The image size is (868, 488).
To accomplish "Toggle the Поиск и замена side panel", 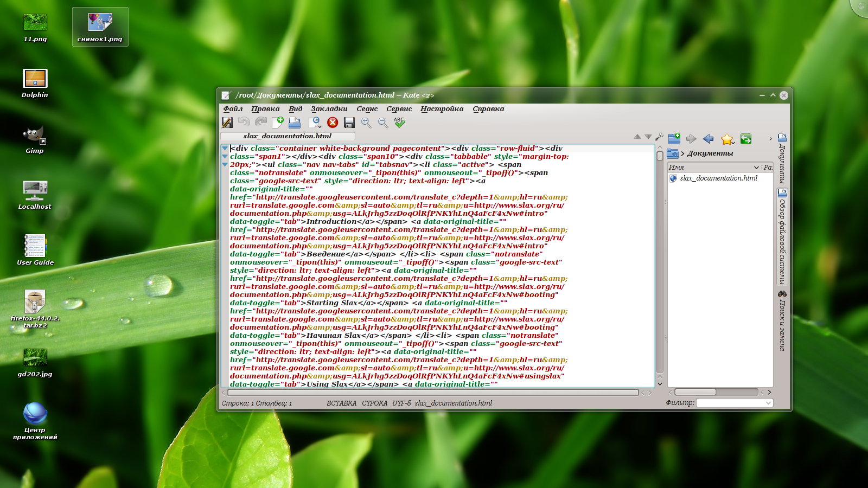I will tap(782, 320).
